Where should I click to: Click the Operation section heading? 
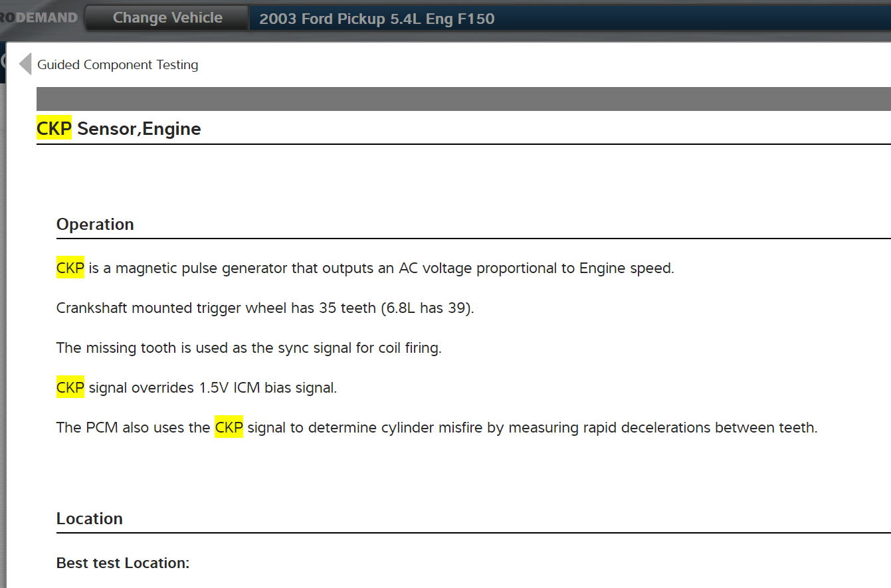95,224
